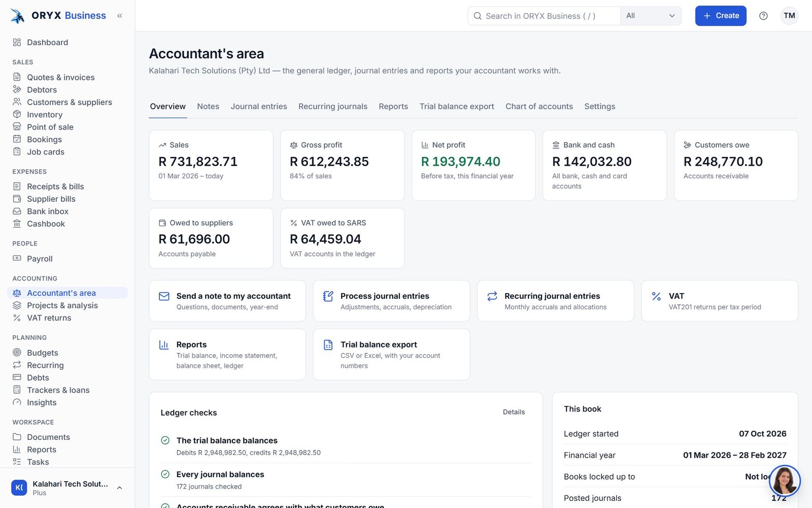Open the VAT VAT201 returns card
The height and width of the screenshot is (508, 812).
[720, 301]
